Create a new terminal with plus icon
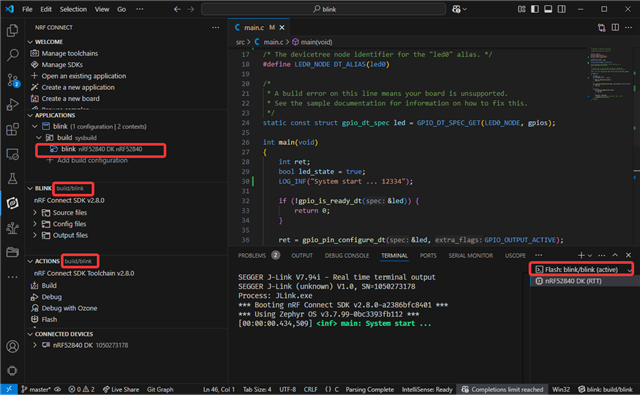Viewport: 640px width, 395px height. pos(581,255)
